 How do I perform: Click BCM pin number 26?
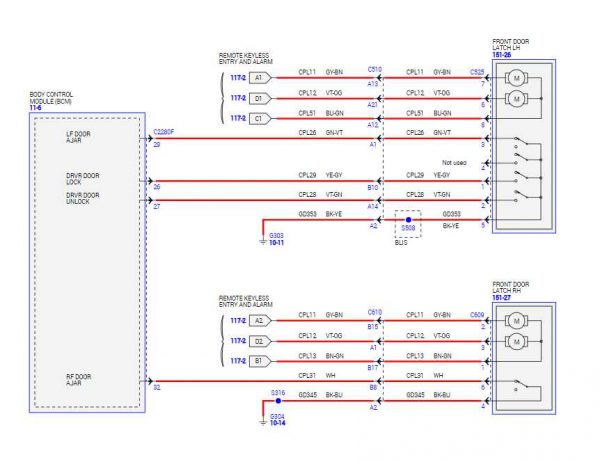157,187
